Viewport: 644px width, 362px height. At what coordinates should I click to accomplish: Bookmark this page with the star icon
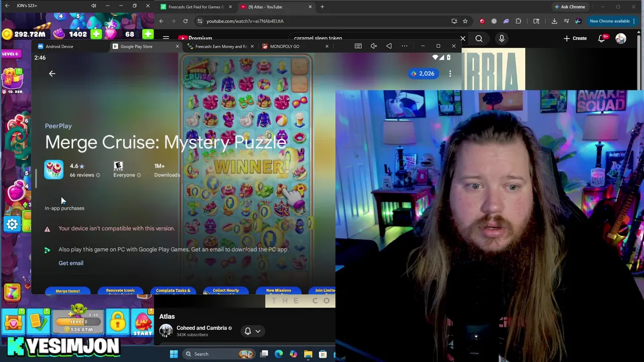465,21
